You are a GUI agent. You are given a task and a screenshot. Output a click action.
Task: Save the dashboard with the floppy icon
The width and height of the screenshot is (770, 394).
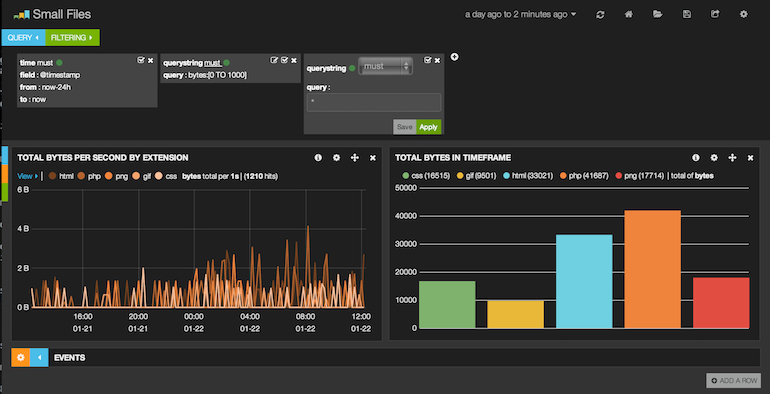(687, 15)
